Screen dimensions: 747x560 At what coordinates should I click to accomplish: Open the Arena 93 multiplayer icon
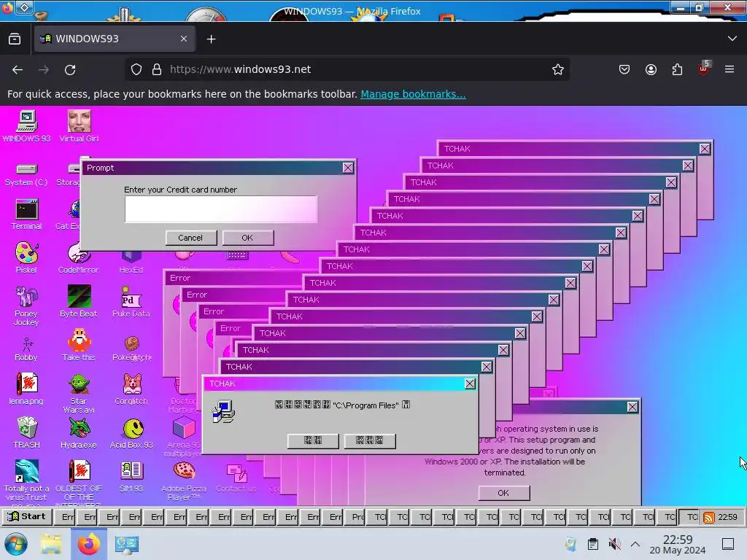tap(183, 437)
